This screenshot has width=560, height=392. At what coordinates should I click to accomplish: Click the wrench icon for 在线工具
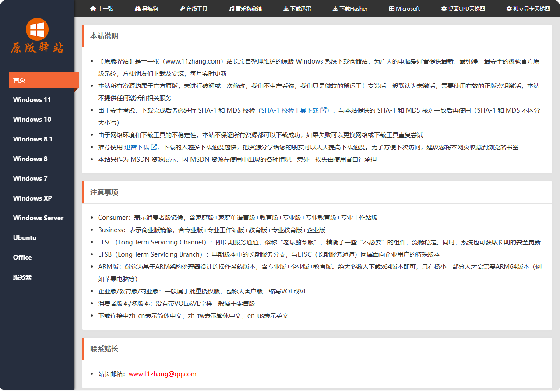pyautogui.click(x=182, y=8)
